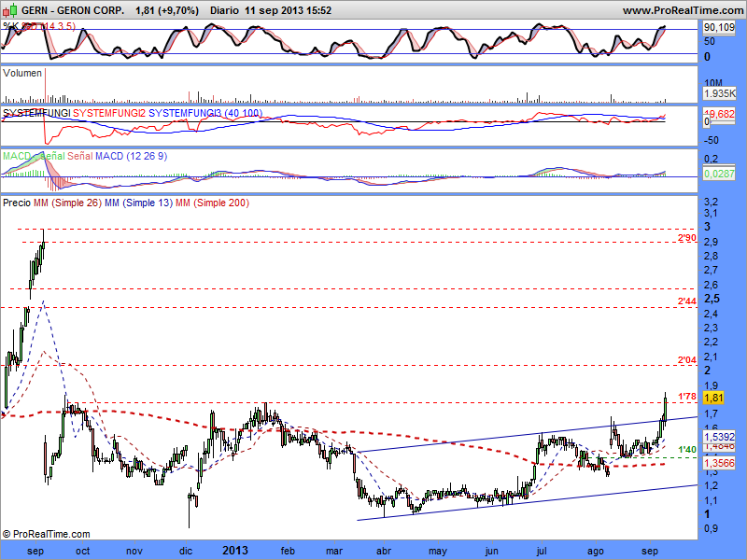The height and width of the screenshot is (560, 747).
Task: Select the 19,682 SYSTEMFUNGI value box
Action: (x=719, y=114)
